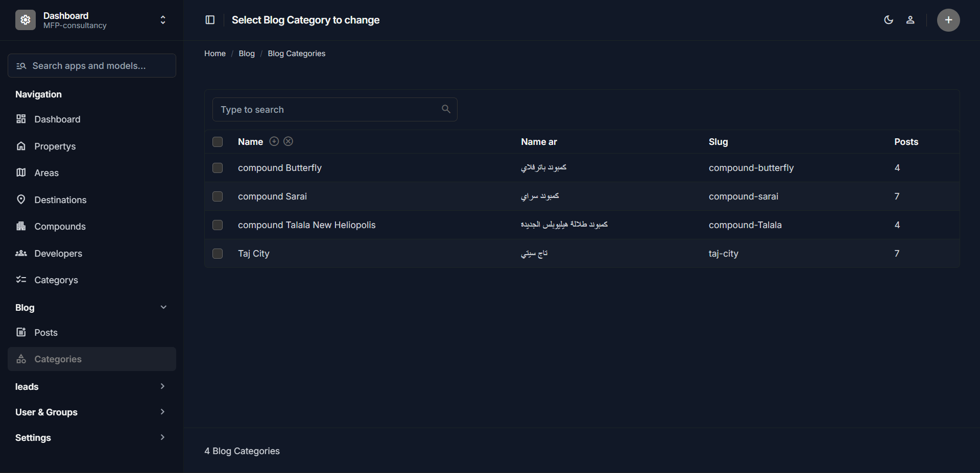This screenshot has width=980, height=473.
Task: Go to Posts in the Blog menu
Action: [45, 333]
